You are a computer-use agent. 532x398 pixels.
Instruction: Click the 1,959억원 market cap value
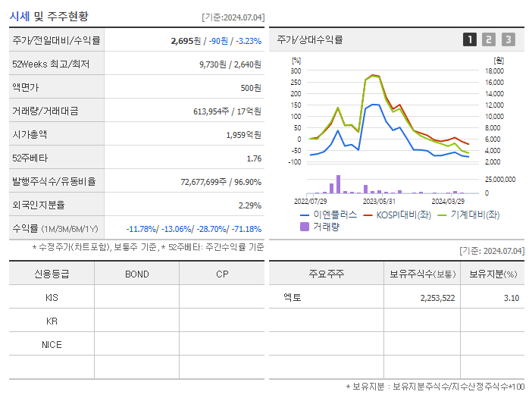[244, 135]
